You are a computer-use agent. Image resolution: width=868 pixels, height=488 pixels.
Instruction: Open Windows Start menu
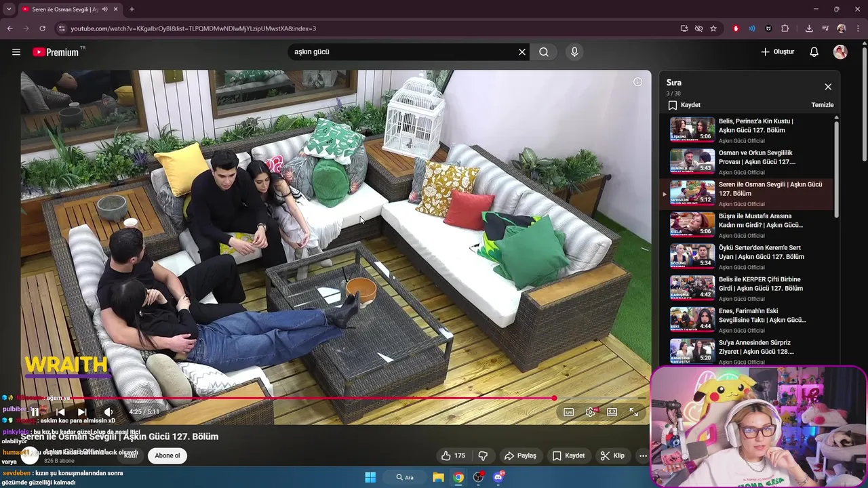point(370,477)
